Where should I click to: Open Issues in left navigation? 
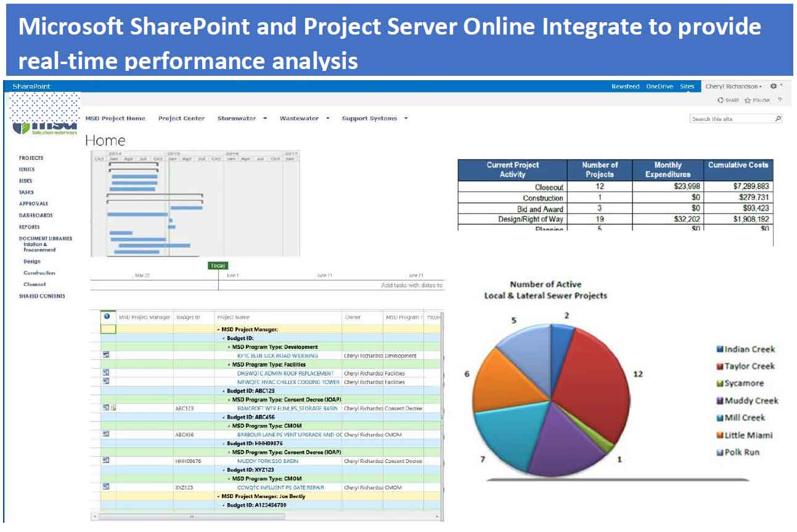27,170
